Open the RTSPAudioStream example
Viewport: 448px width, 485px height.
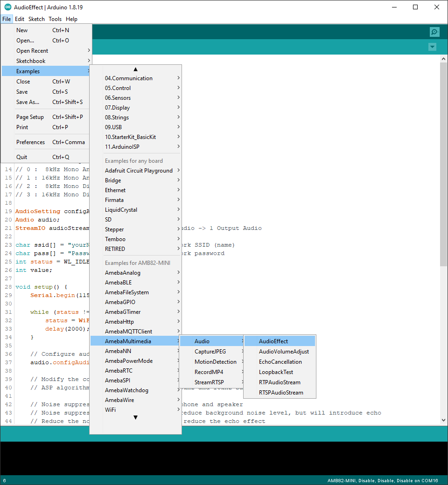(x=280, y=393)
